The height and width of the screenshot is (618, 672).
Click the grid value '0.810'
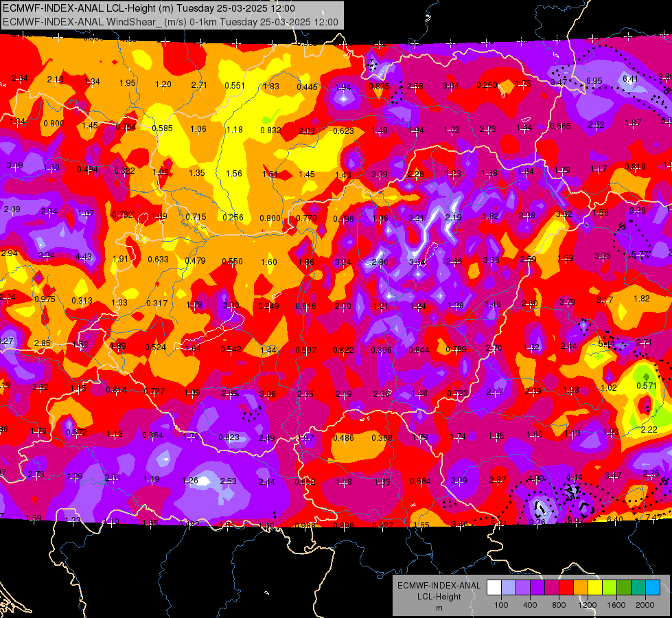tap(635, 166)
